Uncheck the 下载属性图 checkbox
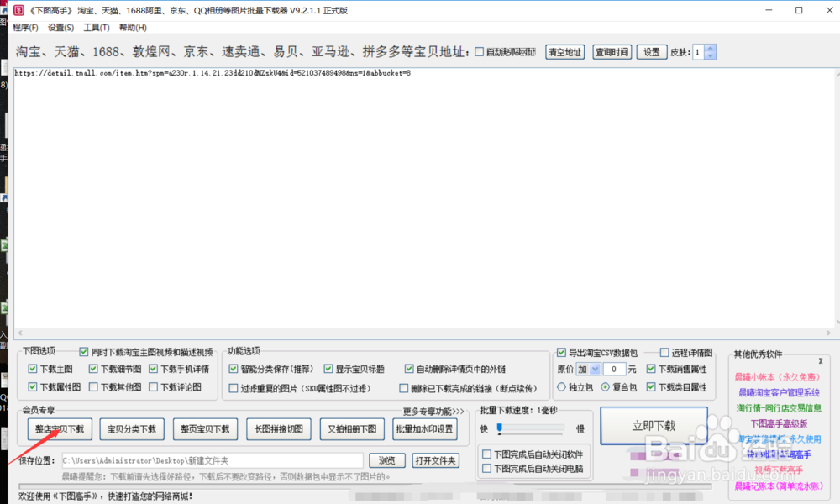This screenshot has height=504, width=840. point(33,386)
